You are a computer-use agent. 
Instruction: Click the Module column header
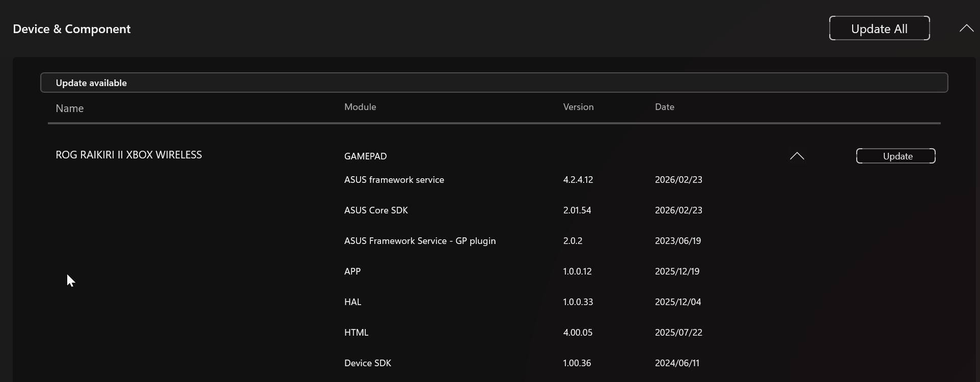(360, 107)
